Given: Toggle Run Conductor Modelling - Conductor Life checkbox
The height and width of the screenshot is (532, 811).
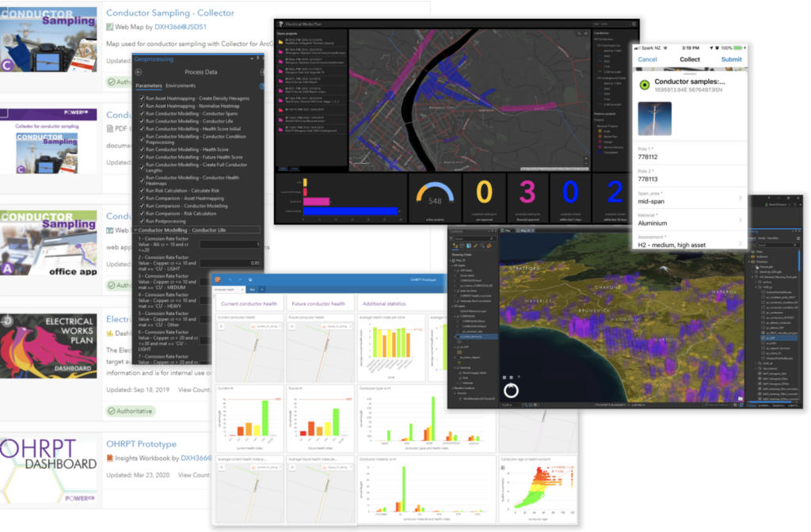Looking at the screenshot, I should coord(142,121).
